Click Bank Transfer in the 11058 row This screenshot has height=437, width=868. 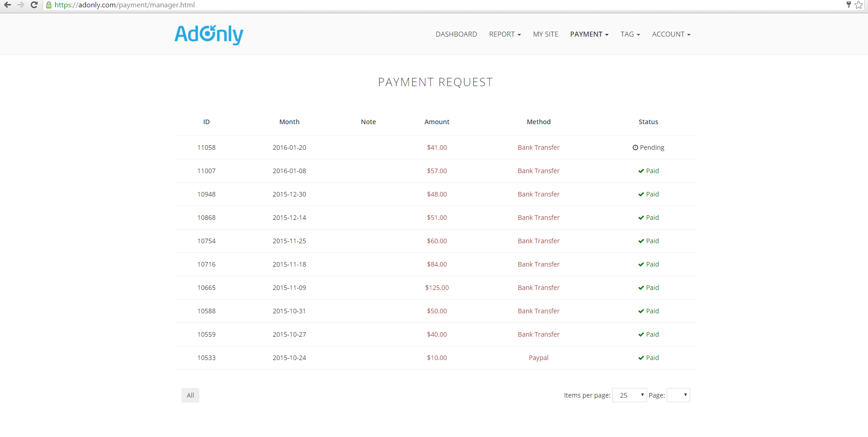point(539,147)
